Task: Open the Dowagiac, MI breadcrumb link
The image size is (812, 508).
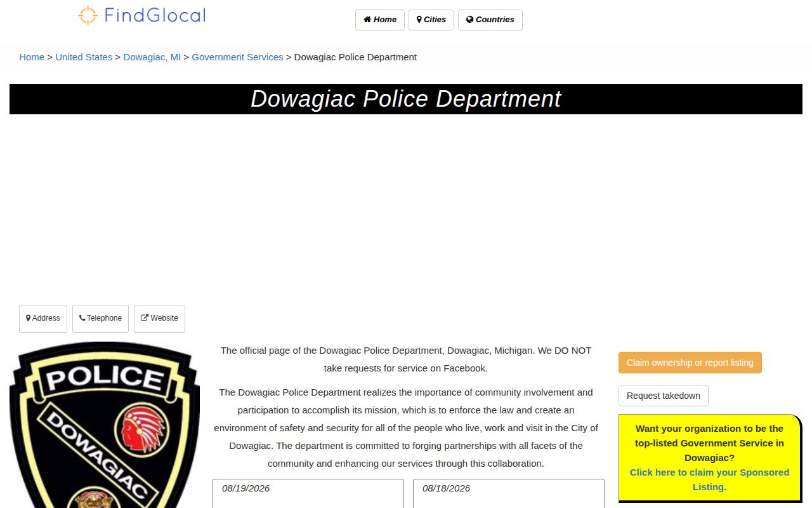Action: pos(152,57)
